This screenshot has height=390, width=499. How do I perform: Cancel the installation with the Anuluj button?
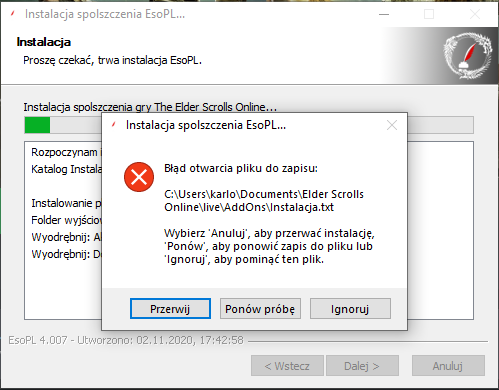pos(448,366)
